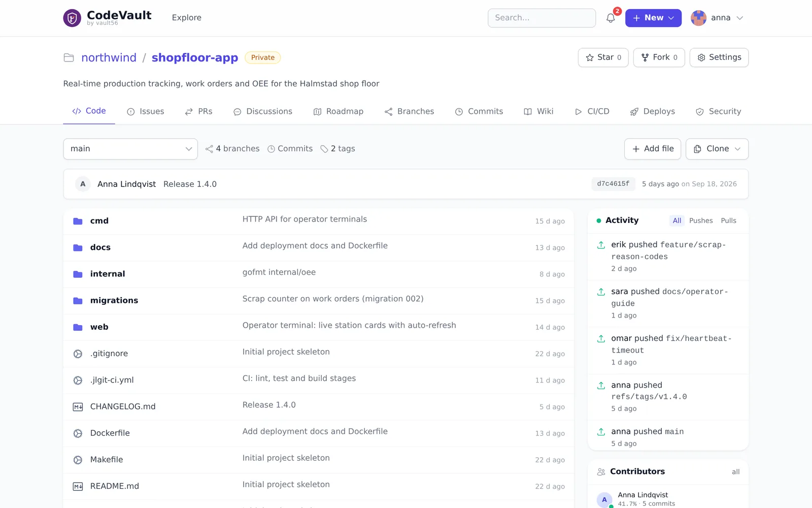Filter activity to Pulls
The width and height of the screenshot is (812, 508).
click(728, 220)
